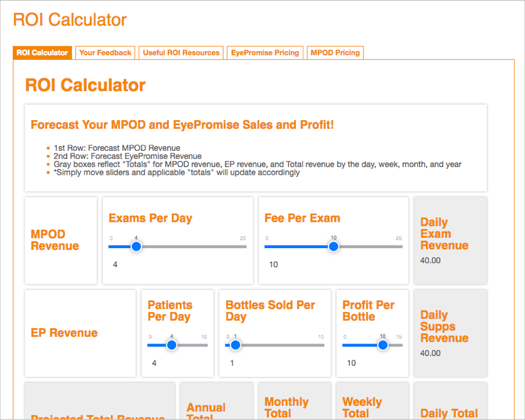Click the top page title ROI Calculator
This screenshot has width=525, height=420.
tap(70, 20)
